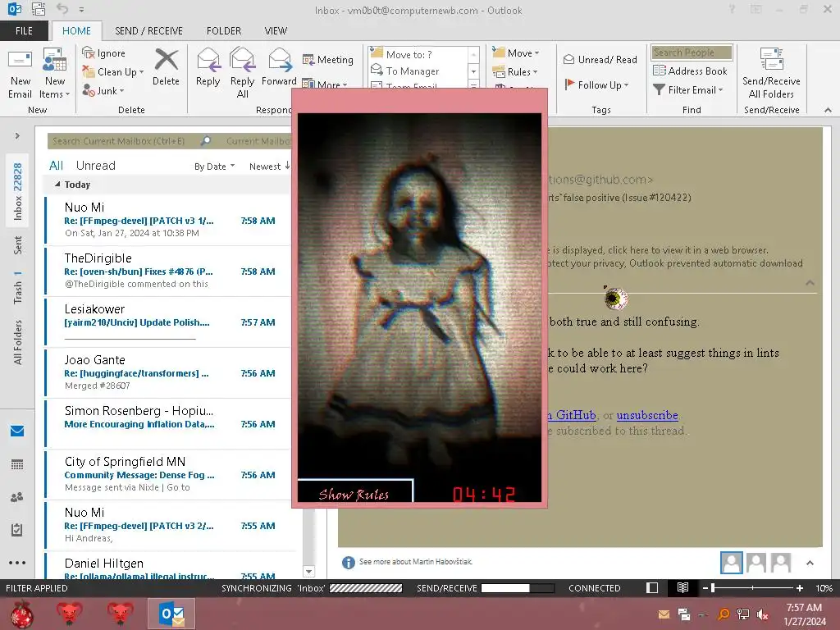The width and height of the screenshot is (840, 630).
Task: Apply To Manager quick step
Action: (x=413, y=71)
